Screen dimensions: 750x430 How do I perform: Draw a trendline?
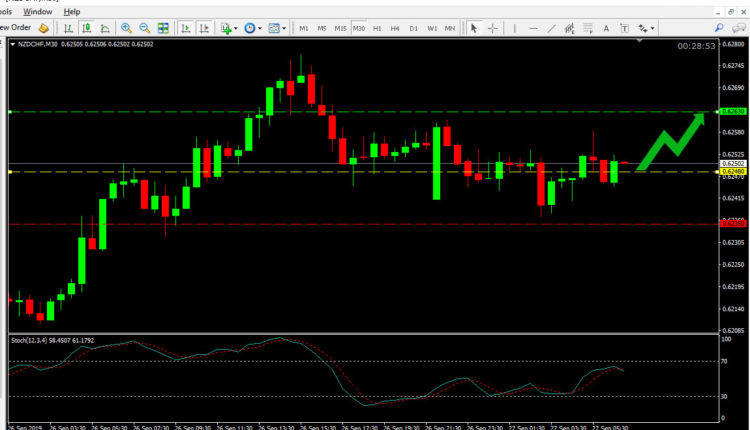(x=551, y=28)
